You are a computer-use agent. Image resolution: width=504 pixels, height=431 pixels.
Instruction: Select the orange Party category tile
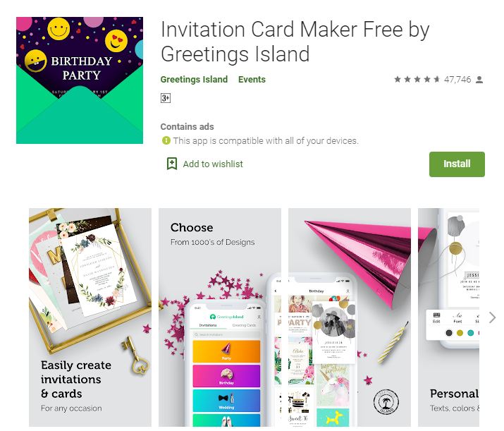click(x=226, y=351)
